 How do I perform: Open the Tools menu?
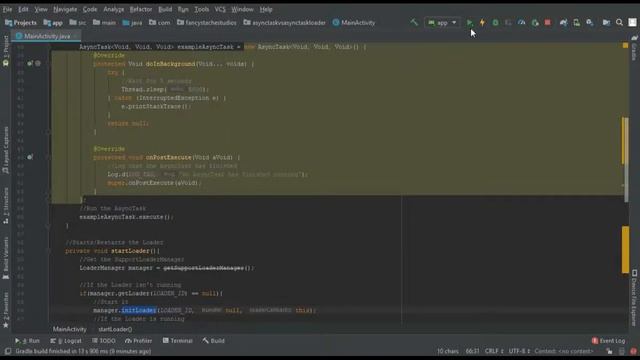(201, 9)
